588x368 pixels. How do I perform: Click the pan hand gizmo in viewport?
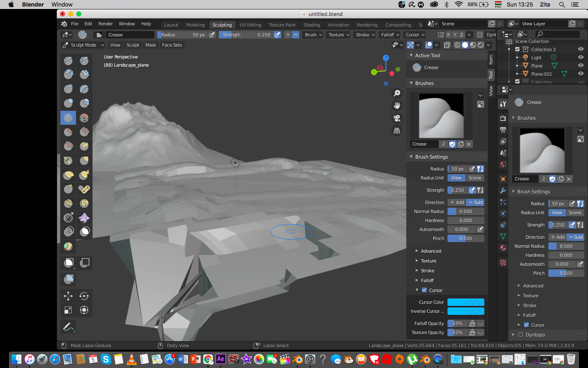397,105
